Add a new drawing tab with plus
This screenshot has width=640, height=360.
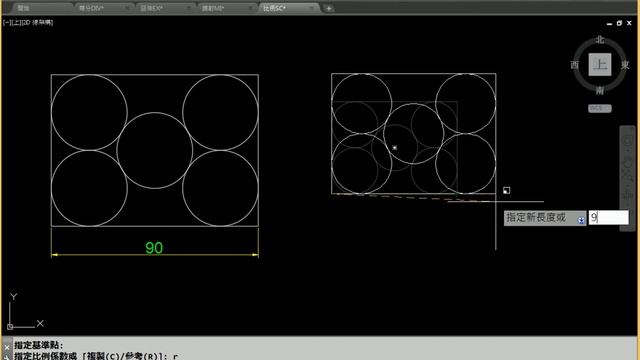[329, 8]
